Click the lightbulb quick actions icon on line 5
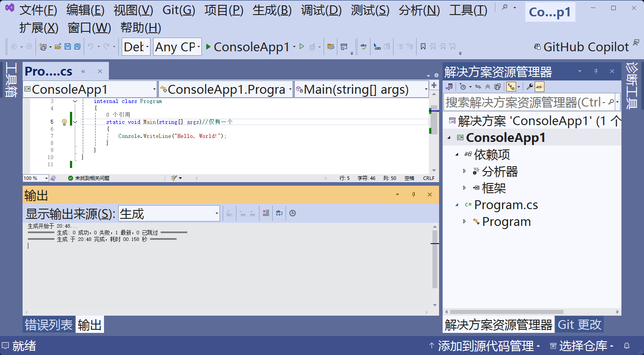Image resolution: width=644 pixels, height=355 pixels. click(x=64, y=122)
